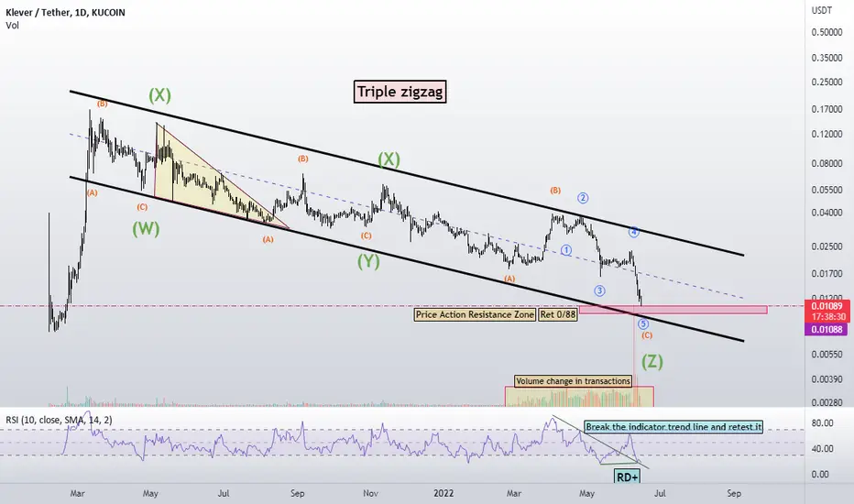Click the pink resistance zone rectangle
This screenshot has width=854, height=504.
(x=673, y=310)
